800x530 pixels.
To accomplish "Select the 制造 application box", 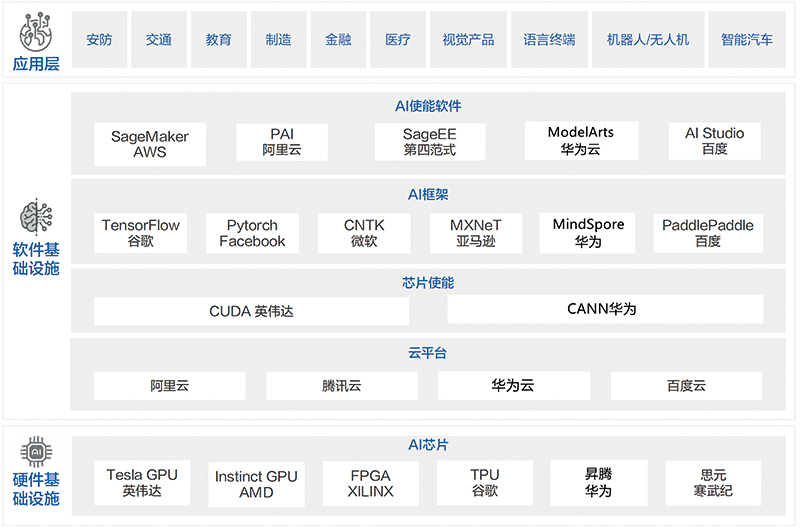I will tap(278, 40).
